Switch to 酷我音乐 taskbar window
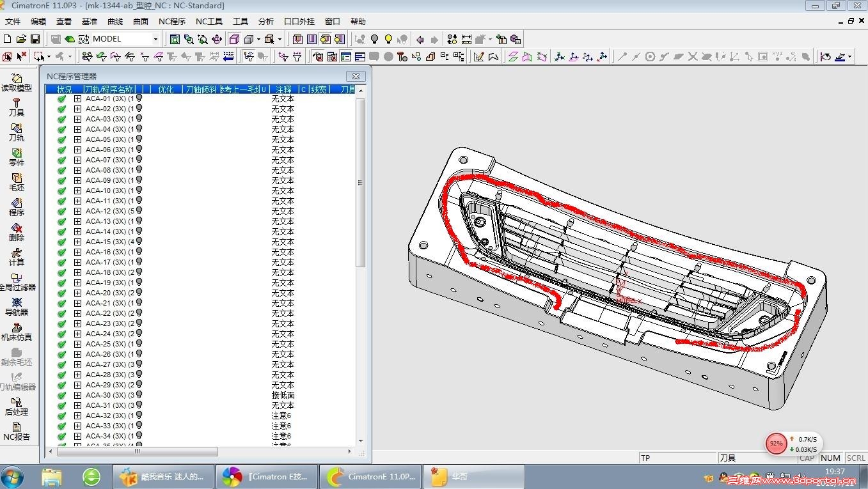The image size is (868, 489). coord(164,477)
